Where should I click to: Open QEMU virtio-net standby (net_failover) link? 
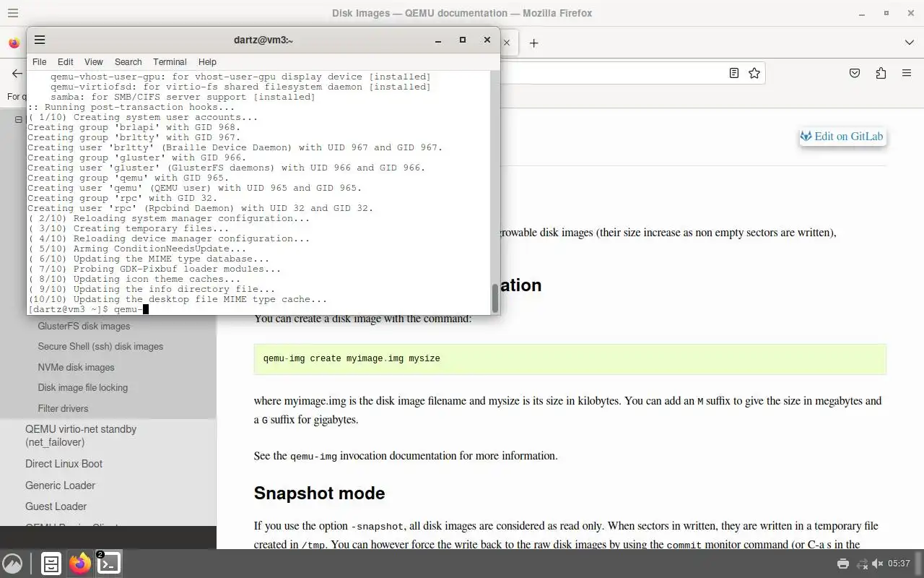[x=81, y=435]
